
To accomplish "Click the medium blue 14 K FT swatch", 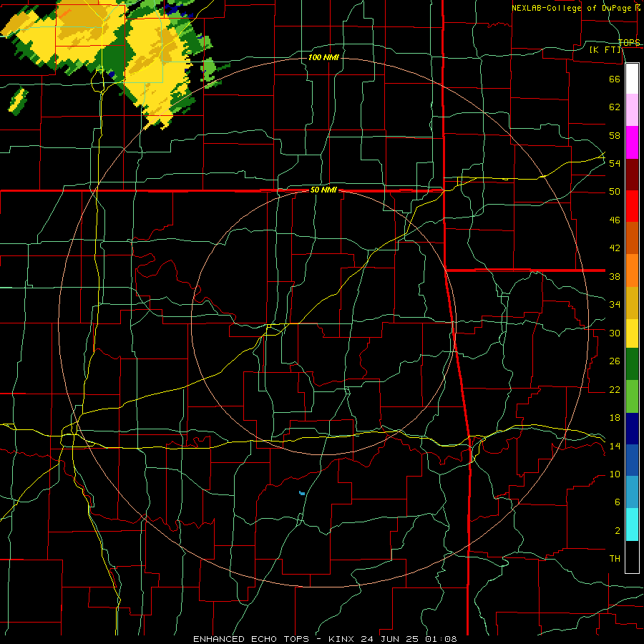I will click(632, 460).
